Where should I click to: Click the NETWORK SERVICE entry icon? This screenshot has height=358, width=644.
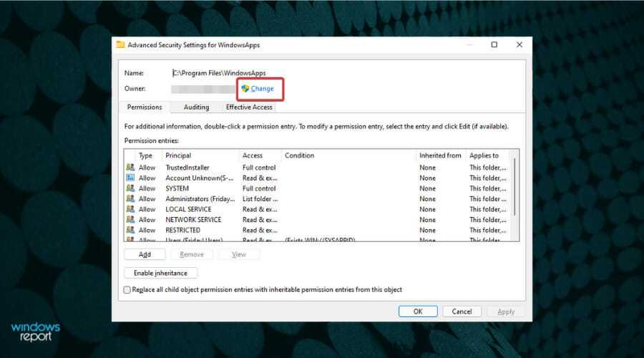point(130,220)
